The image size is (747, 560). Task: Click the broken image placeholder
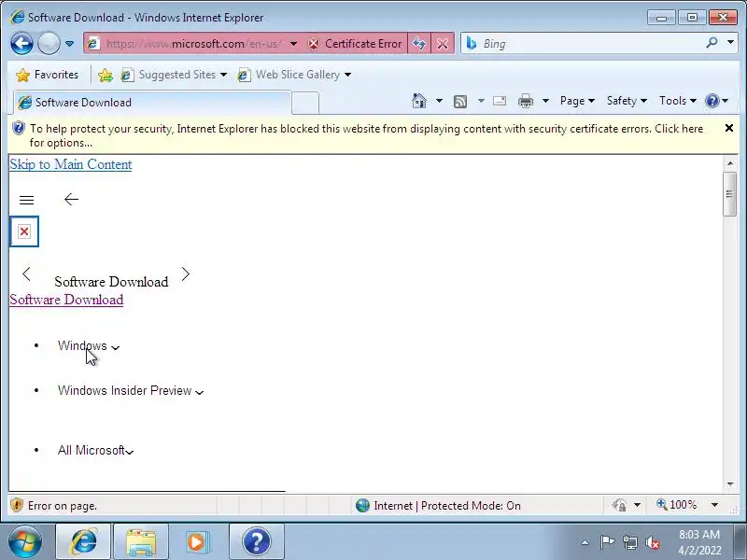pos(24,231)
